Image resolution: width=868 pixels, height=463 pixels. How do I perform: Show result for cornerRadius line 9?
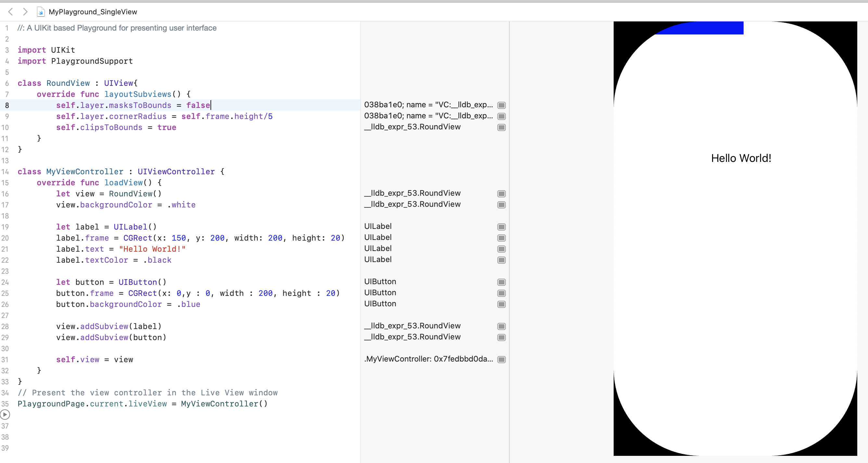coord(501,116)
